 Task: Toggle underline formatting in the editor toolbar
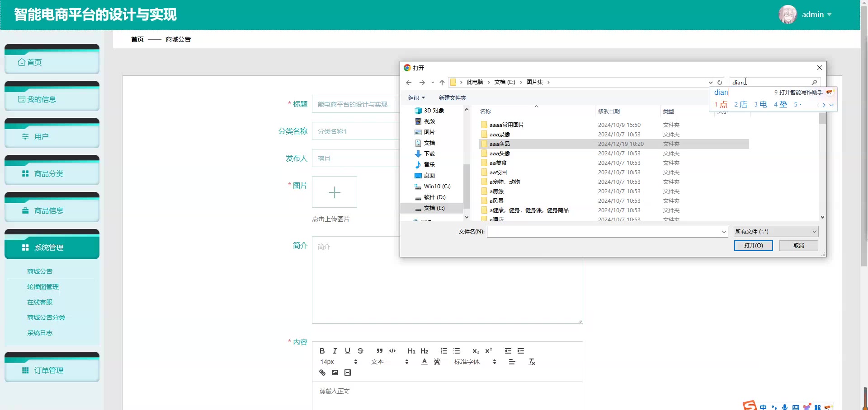coord(347,351)
